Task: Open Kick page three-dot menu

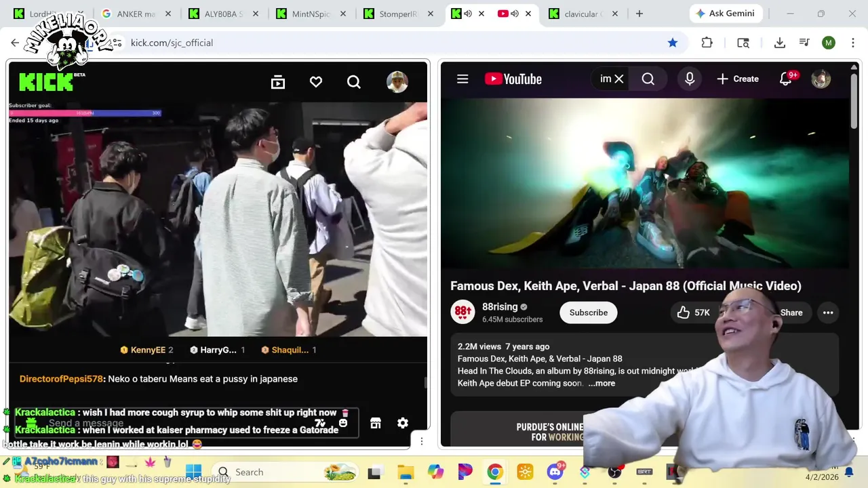Action: point(422,441)
